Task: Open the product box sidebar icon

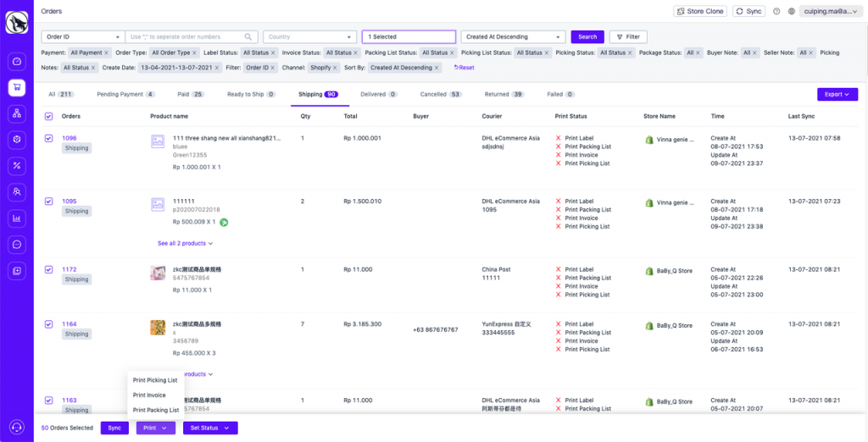Action: (17, 140)
